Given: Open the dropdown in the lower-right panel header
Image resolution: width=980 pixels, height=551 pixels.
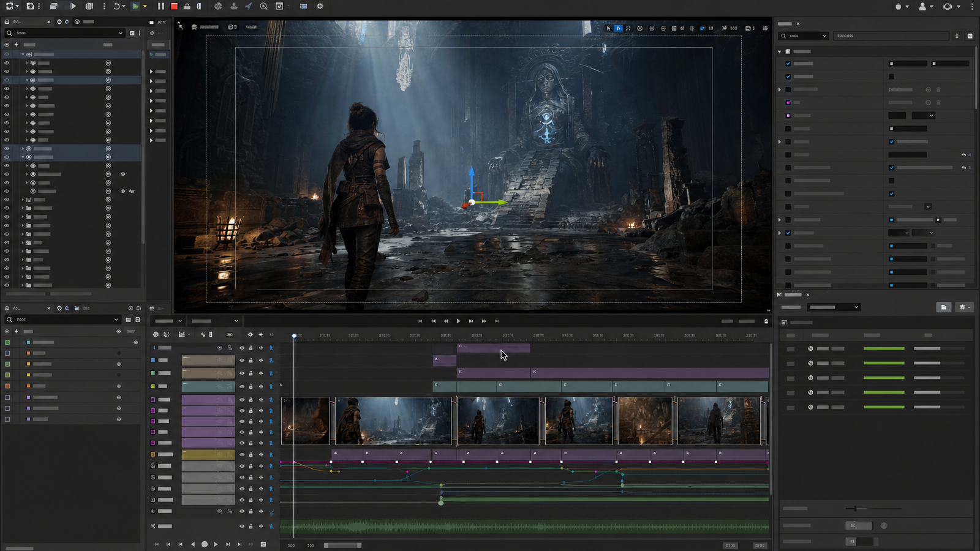Looking at the screenshot, I should tap(834, 307).
